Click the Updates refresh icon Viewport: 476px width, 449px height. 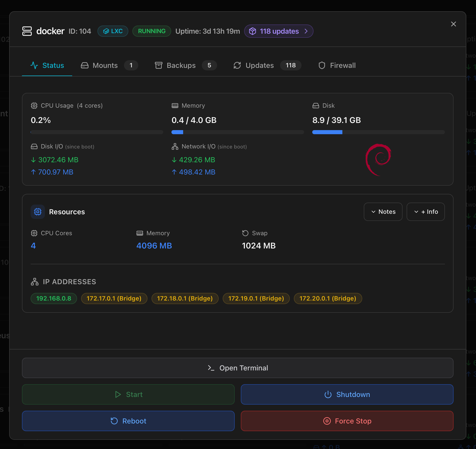pyautogui.click(x=237, y=65)
